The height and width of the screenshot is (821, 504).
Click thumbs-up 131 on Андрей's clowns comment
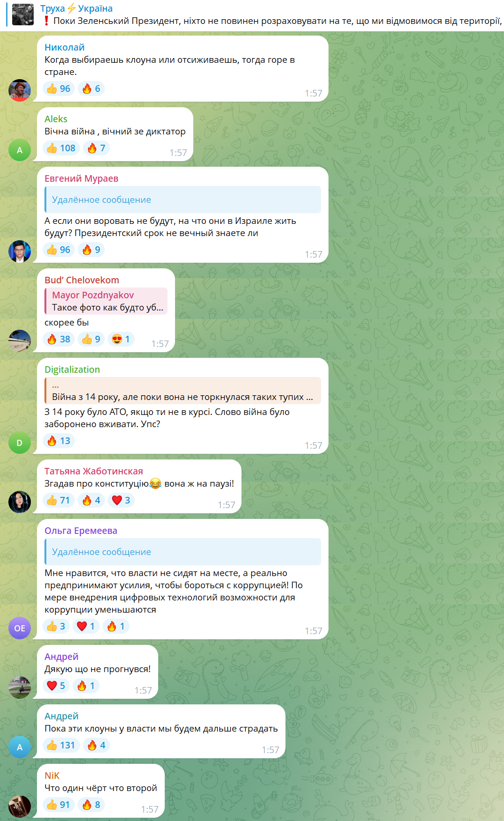[x=61, y=745]
